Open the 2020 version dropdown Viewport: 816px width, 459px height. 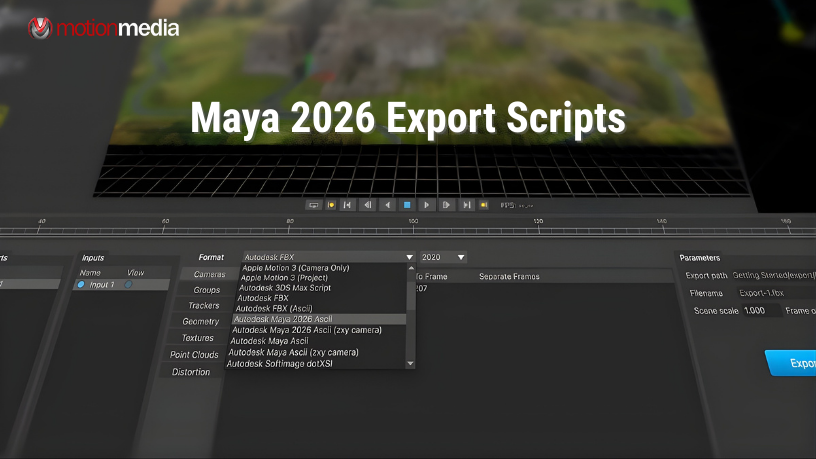(443, 257)
